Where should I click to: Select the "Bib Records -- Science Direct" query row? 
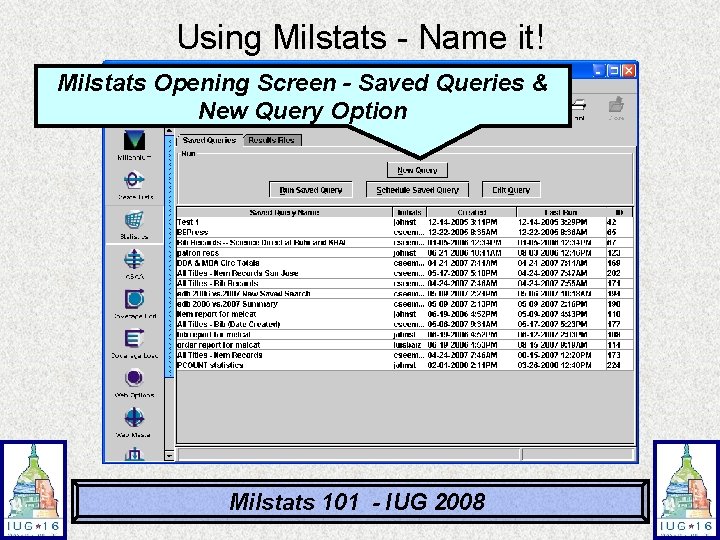(405, 242)
